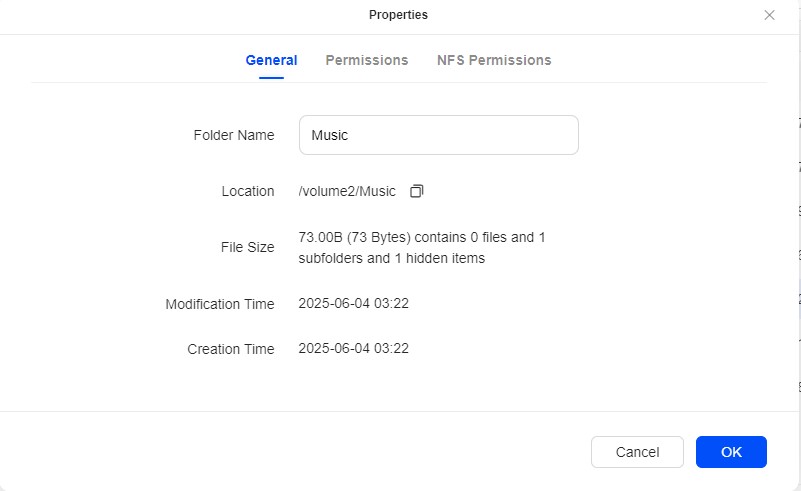Click the blue underline beneath General tab

[x=271, y=79]
